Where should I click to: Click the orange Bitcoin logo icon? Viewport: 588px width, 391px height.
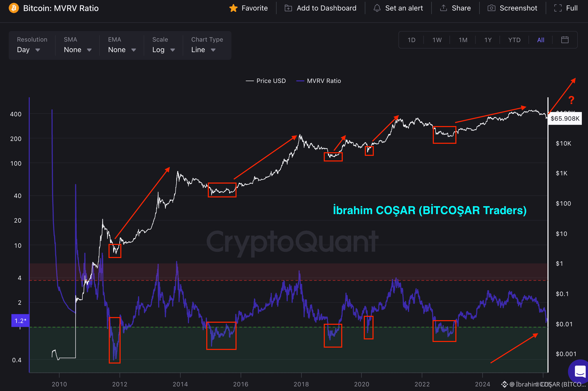click(14, 8)
